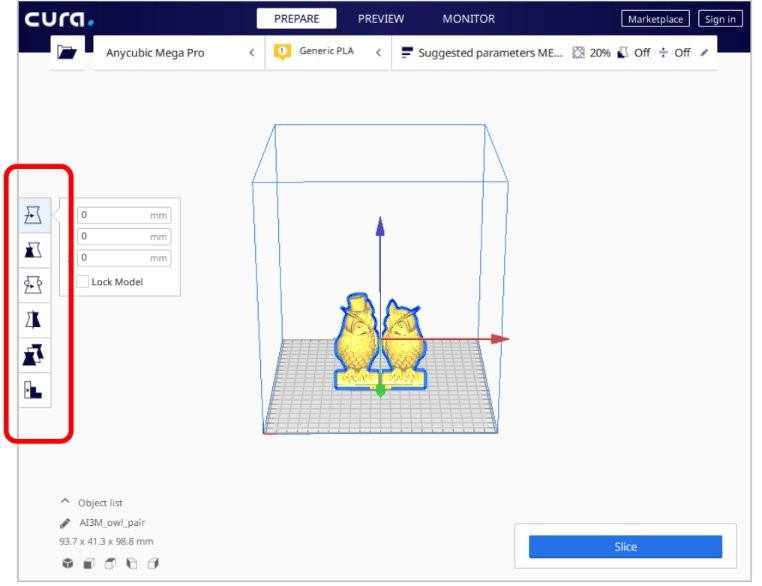Enable the Lock Model checkbox

[x=83, y=282]
